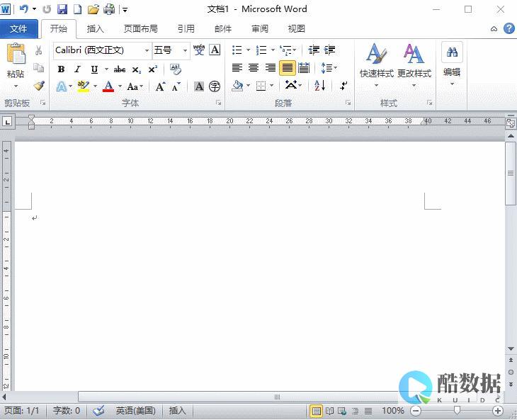Click the Shrink Font icon
This screenshot has height=420, width=517.
(176, 86)
